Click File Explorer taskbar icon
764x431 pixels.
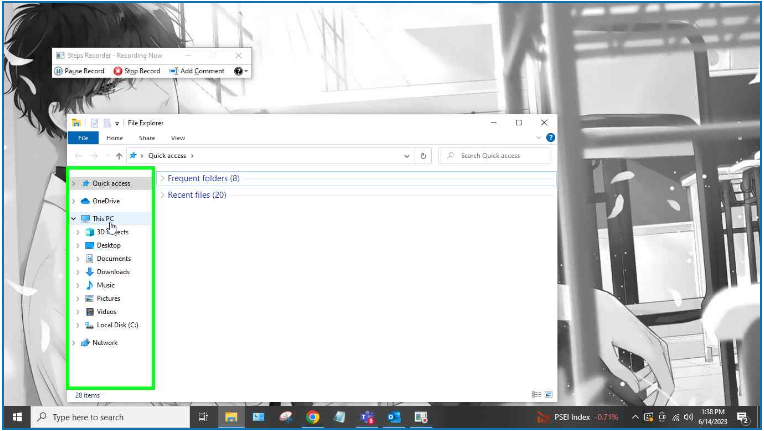point(231,417)
